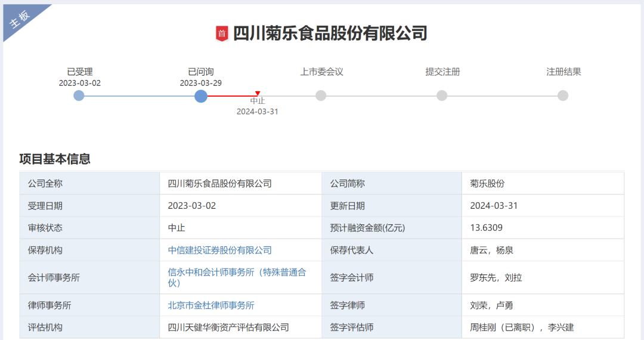Click the 保荐机构 label cell
Viewport: 644px width, 340px height.
pos(89,250)
